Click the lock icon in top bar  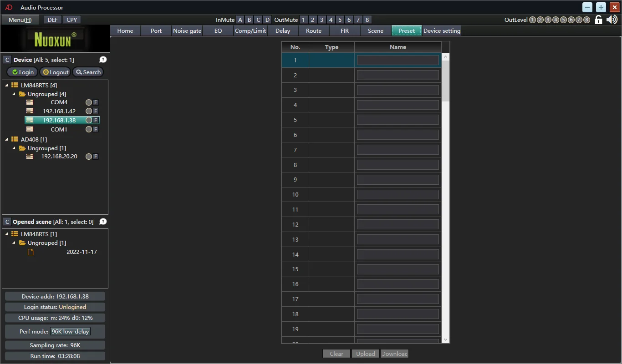[599, 20]
